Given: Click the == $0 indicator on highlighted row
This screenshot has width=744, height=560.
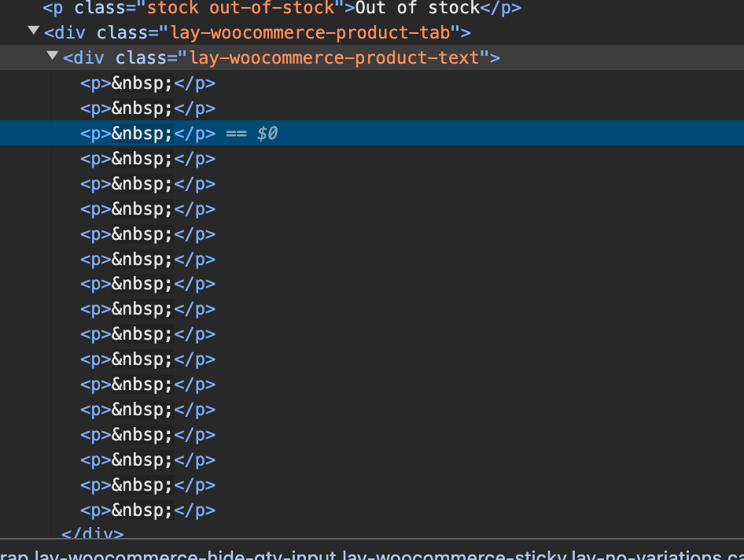Looking at the screenshot, I should point(252,133).
